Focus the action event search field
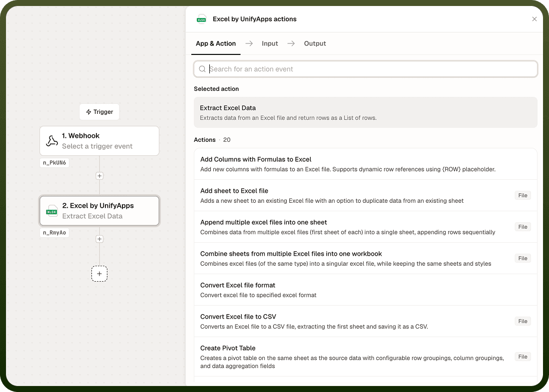This screenshot has width=549, height=392. click(366, 69)
